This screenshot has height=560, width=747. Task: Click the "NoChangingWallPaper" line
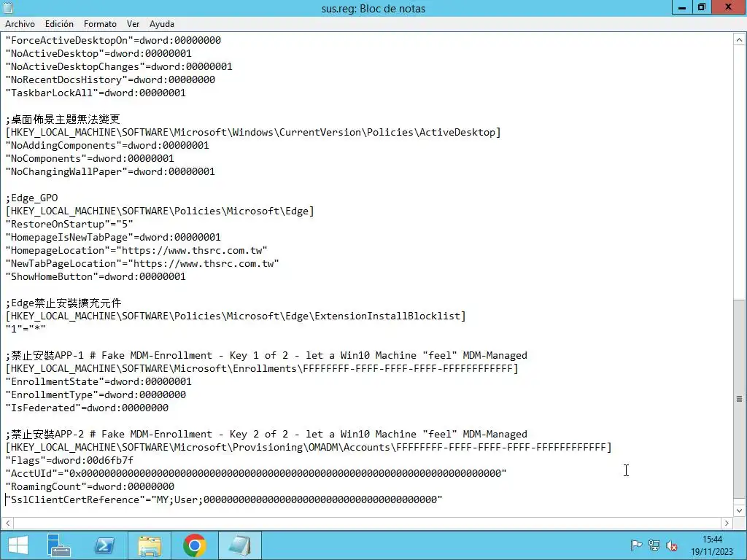tap(110, 171)
